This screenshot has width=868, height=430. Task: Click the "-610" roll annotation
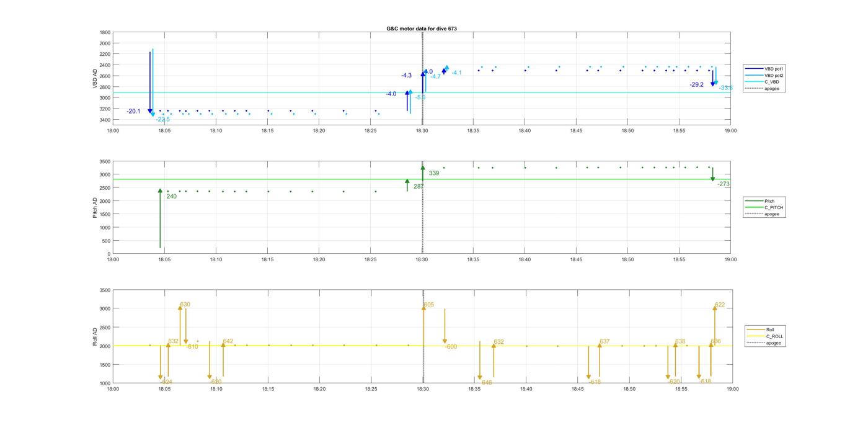pos(192,347)
